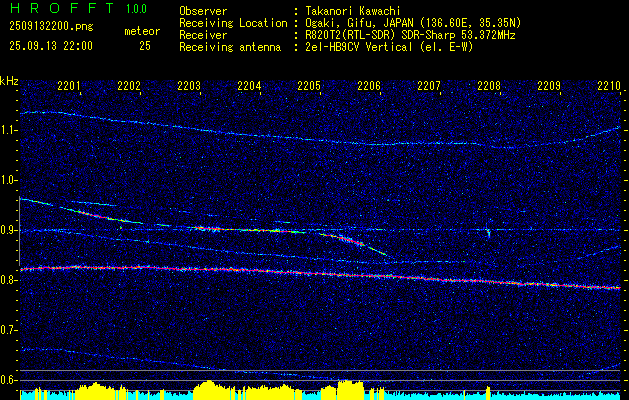The height and width of the screenshot is (400, 629).
Task: Click the 0.7 frequency axis label
Action: (8, 330)
